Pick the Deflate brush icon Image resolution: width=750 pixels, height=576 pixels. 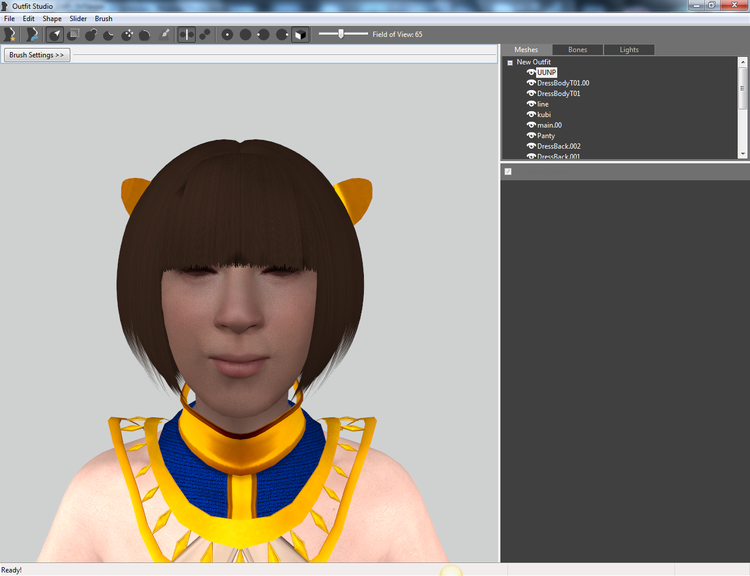pyautogui.click(x=109, y=34)
